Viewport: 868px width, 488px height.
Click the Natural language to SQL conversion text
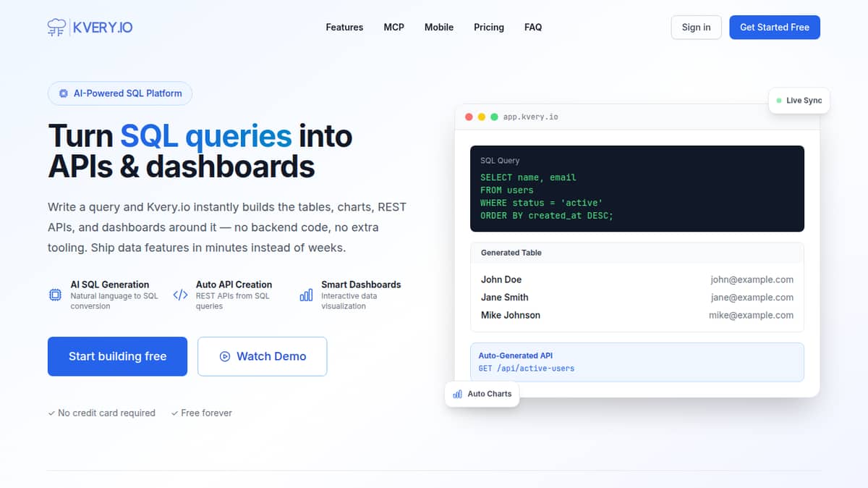tap(114, 301)
